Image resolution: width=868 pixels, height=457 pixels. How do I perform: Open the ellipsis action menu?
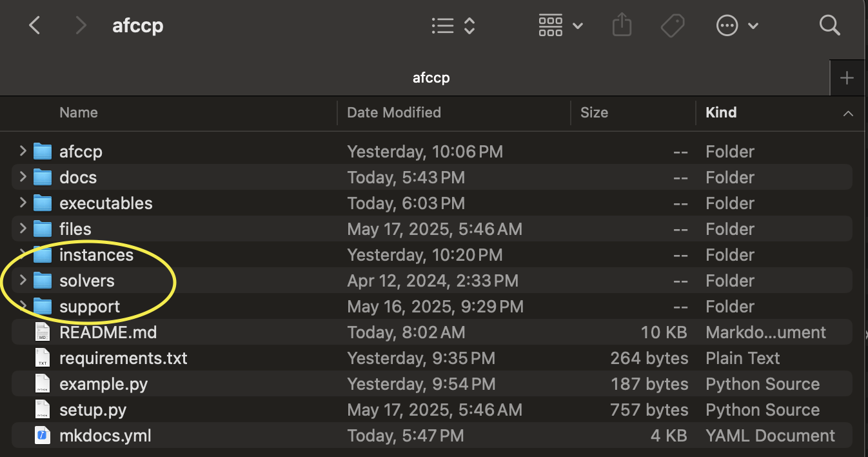point(738,26)
